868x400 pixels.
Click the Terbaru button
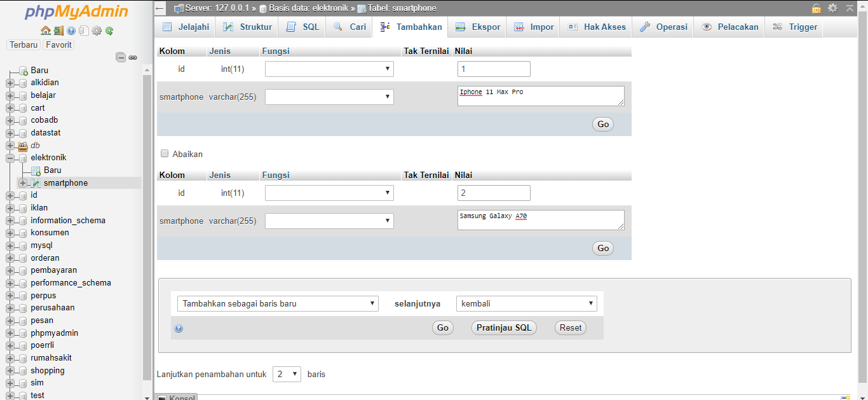(x=24, y=45)
